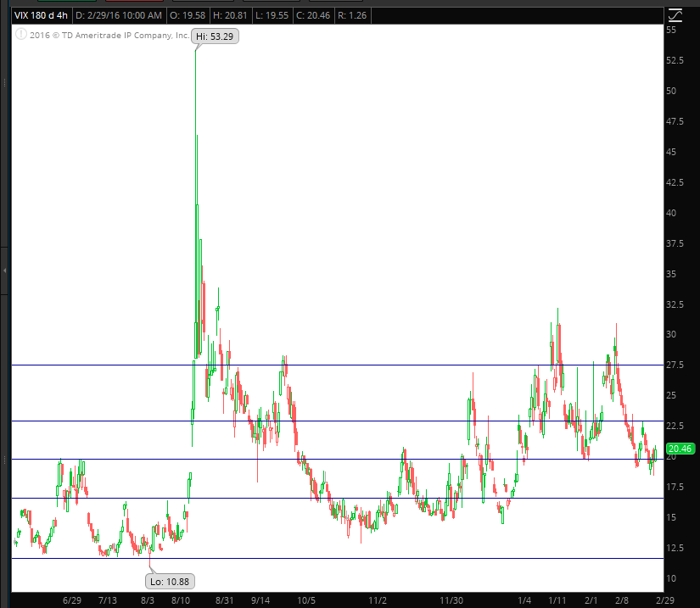Click the 32.5 label on the price axis
This screenshot has width=700, height=608.
point(675,304)
